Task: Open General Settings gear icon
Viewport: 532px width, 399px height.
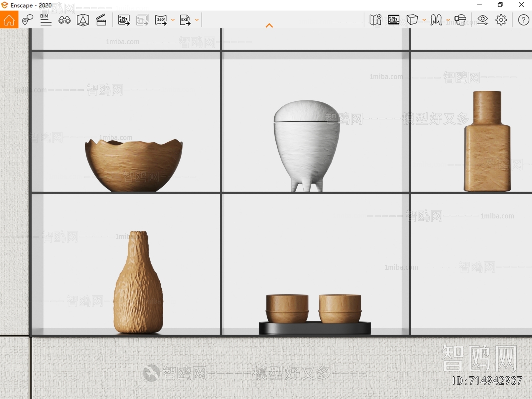Action: [x=501, y=20]
